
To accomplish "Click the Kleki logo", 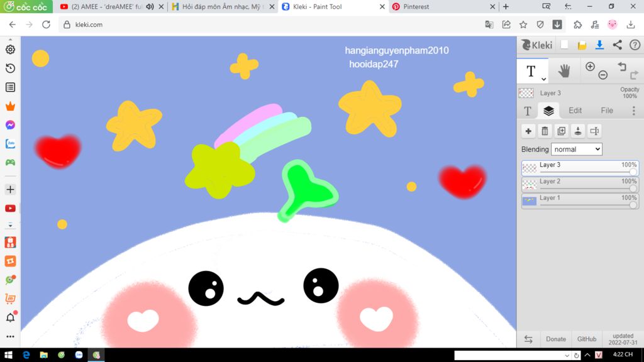I will (536, 45).
